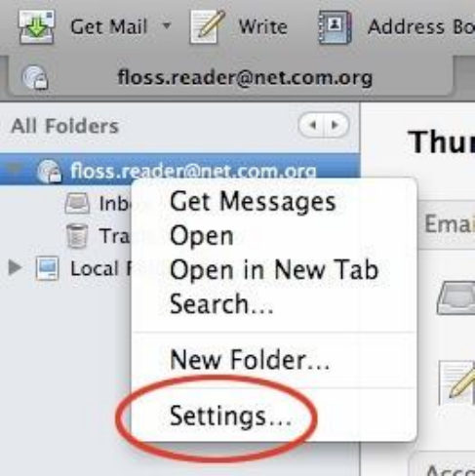Click the Inbox folder icon
This screenshot has width=475, height=476.
(x=77, y=203)
